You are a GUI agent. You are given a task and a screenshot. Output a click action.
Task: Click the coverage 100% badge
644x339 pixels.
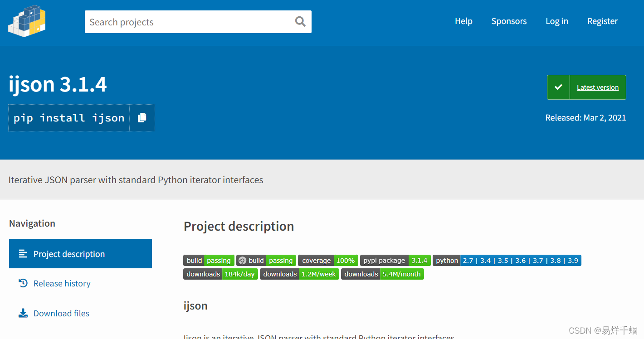328,260
